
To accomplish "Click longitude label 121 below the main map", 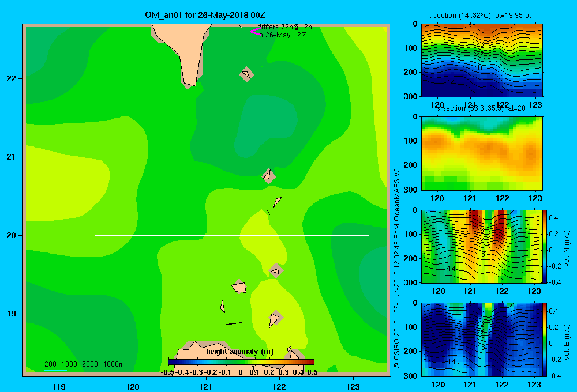I will pyautogui.click(x=206, y=387).
